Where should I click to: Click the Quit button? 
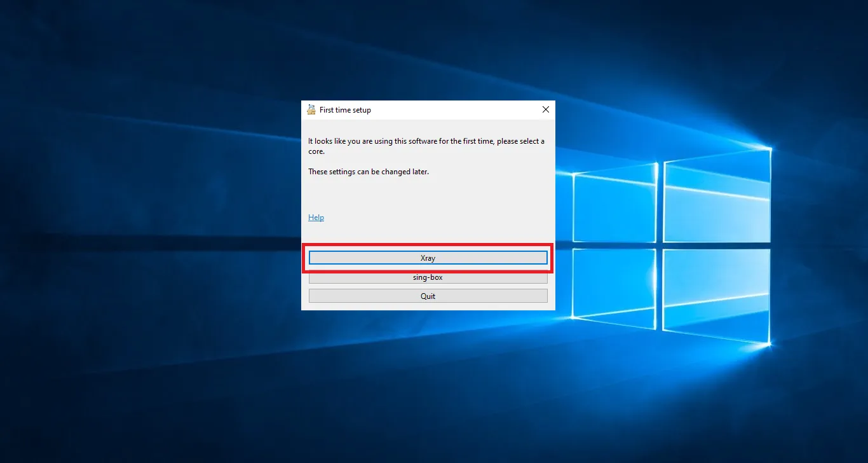coord(428,296)
